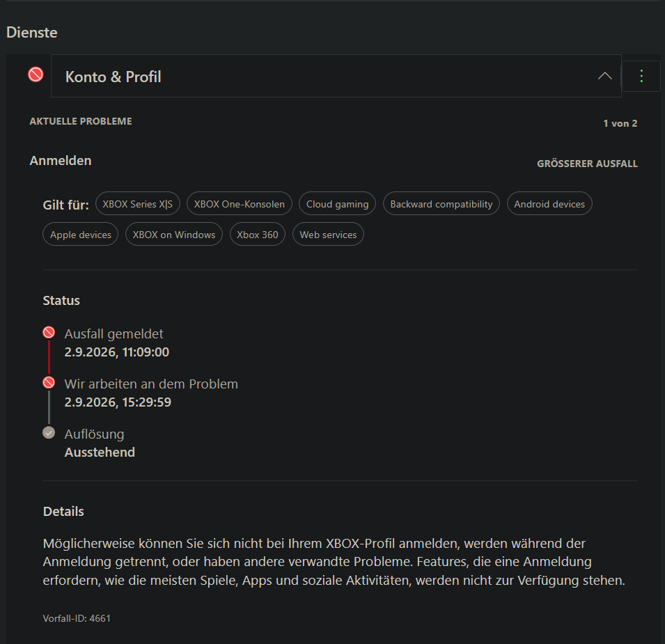Click the Auflösung step label
The height and width of the screenshot is (644, 665).
click(x=94, y=434)
